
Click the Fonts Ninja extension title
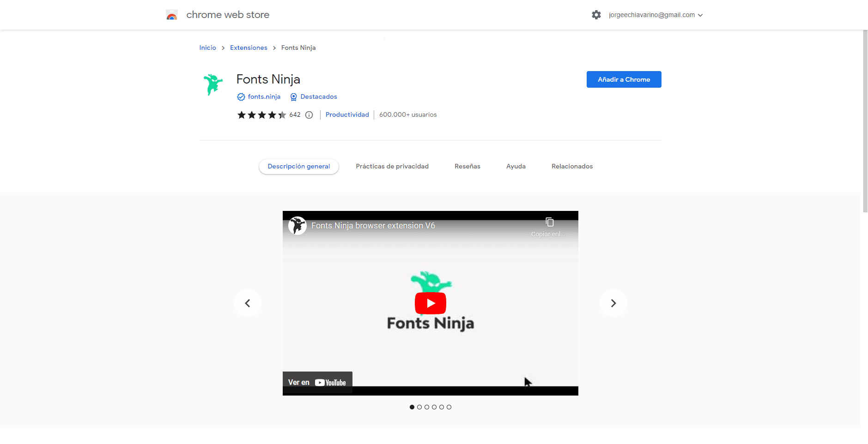pos(268,79)
